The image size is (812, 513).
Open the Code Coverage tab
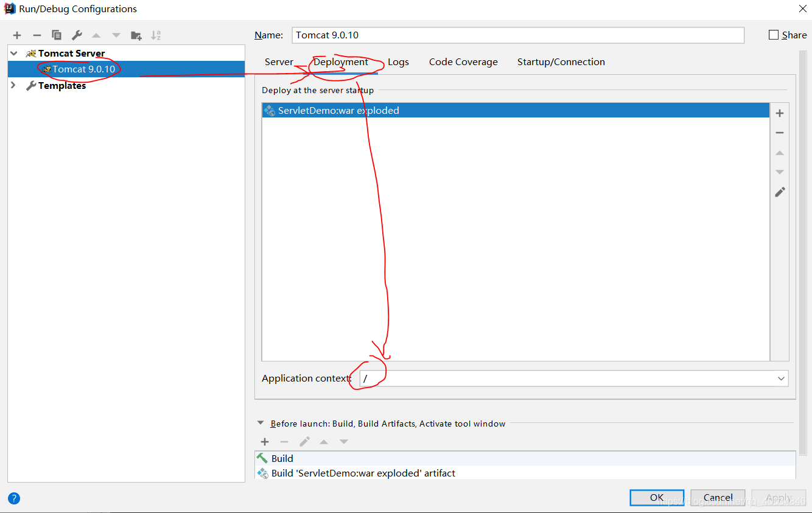click(x=463, y=62)
